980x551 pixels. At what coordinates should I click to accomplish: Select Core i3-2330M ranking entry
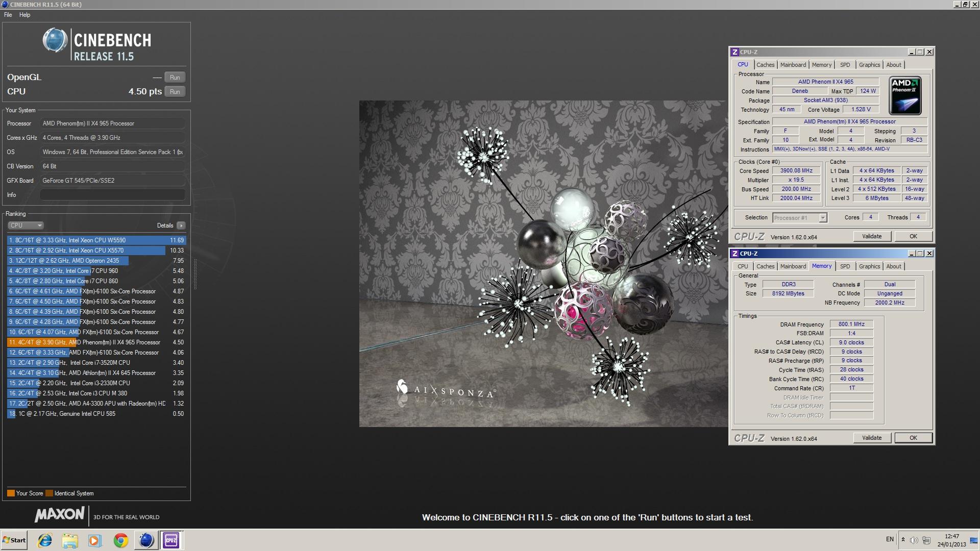tap(96, 383)
